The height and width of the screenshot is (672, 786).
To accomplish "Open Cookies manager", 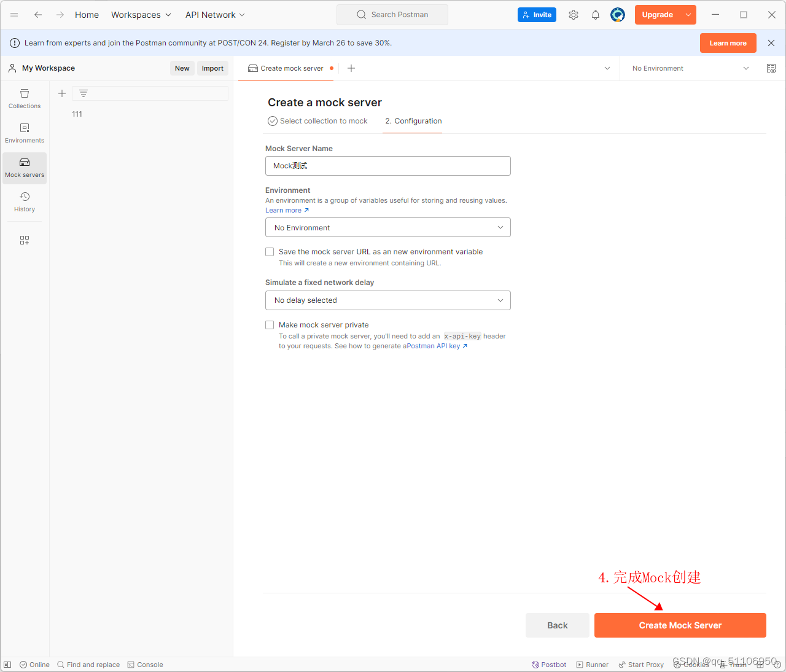I will point(691,665).
